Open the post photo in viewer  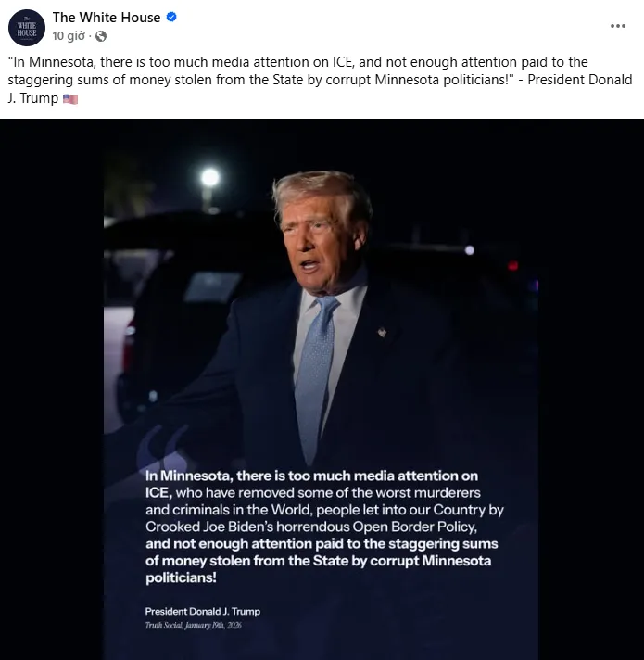click(321, 389)
